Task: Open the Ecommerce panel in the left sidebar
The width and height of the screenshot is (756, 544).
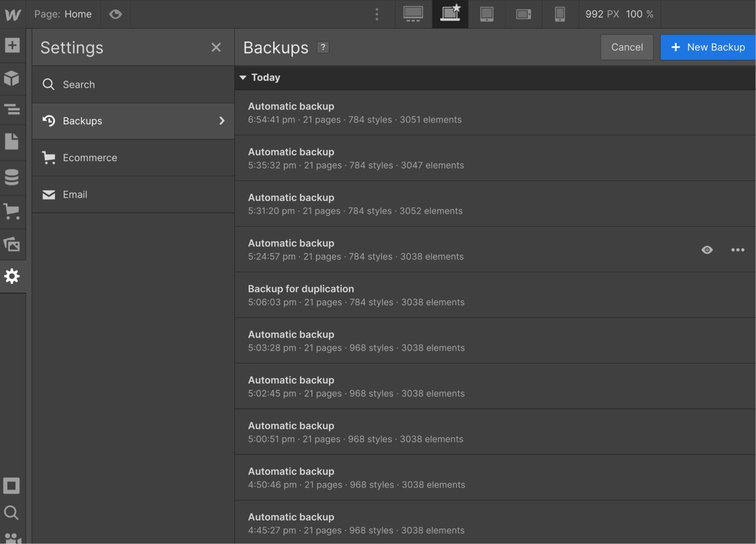Action: [12, 211]
